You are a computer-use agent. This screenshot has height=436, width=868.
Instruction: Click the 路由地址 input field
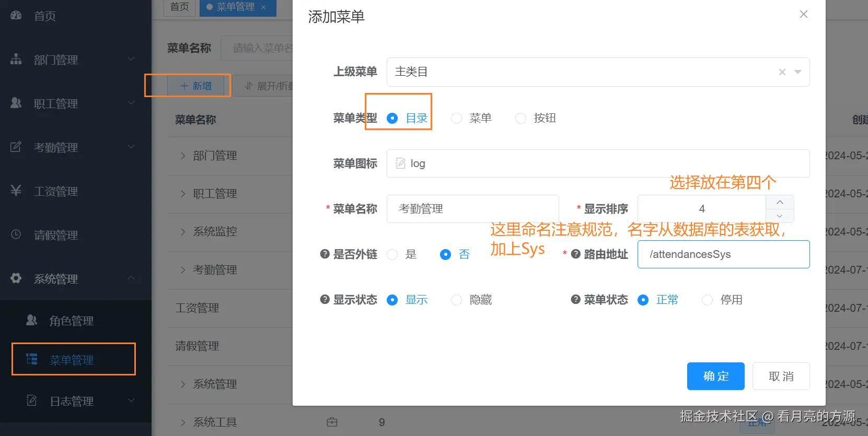(724, 254)
